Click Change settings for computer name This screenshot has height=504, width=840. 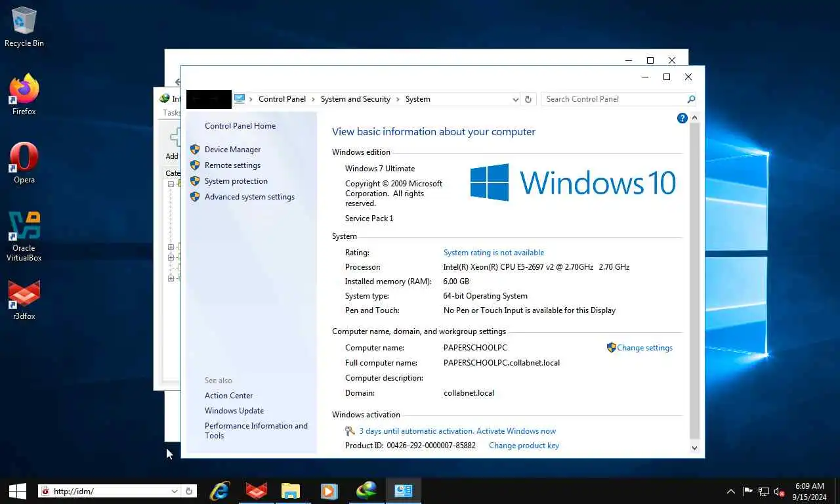[644, 348]
